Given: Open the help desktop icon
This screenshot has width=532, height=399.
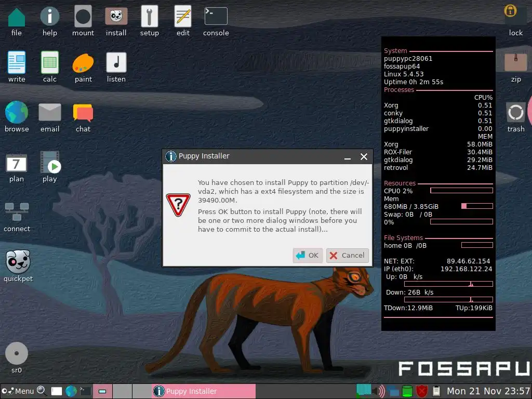Looking at the screenshot, I should [49, 16].
